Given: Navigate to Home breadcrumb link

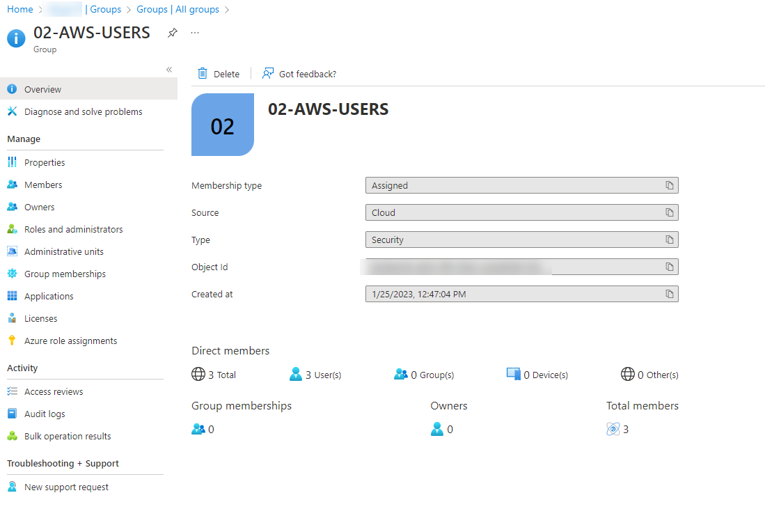Looking at the screenshot, I should 20,9.
